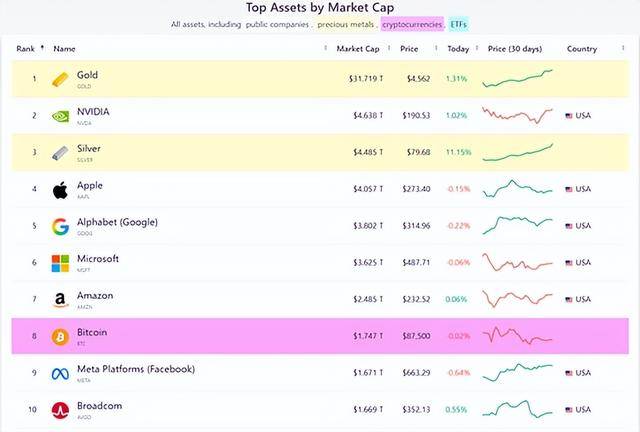
Task: Click the Silver bar icon
Action: [60, 153]
